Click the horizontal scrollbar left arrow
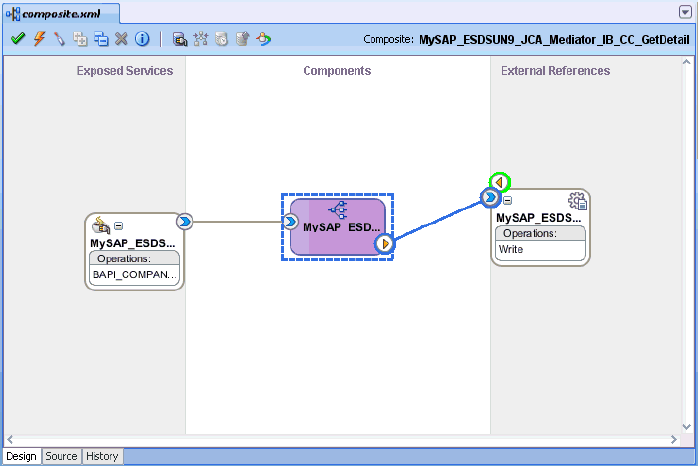Screen dimensions: 698x466 tap(10, 440)
